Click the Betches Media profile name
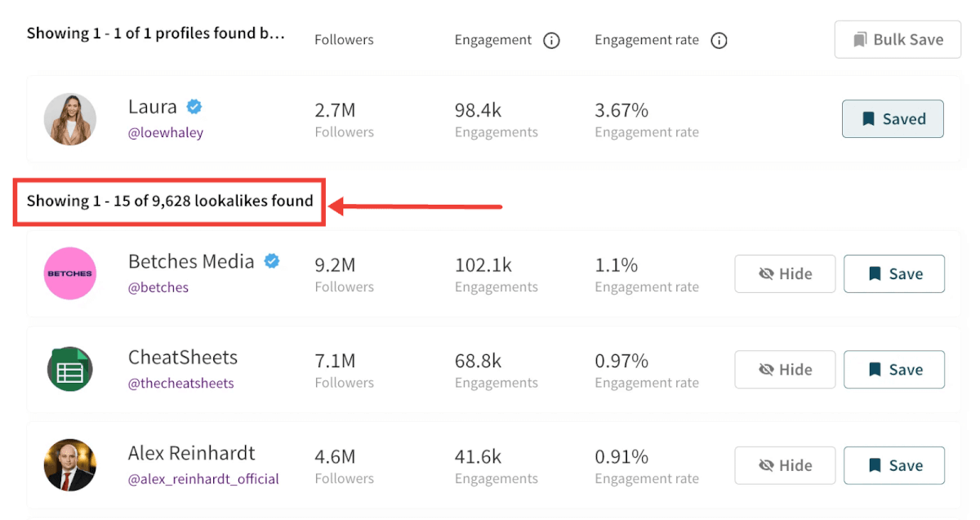 click(191, 261)
